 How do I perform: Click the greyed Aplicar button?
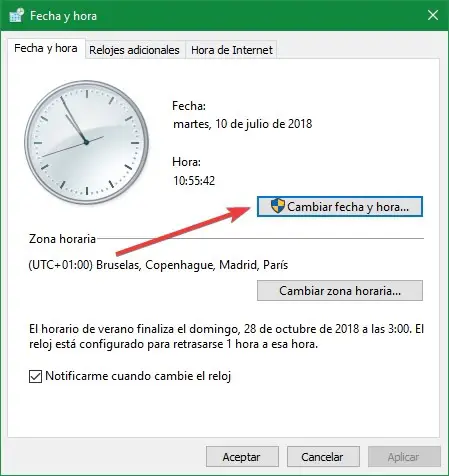[x=404, y=457]
